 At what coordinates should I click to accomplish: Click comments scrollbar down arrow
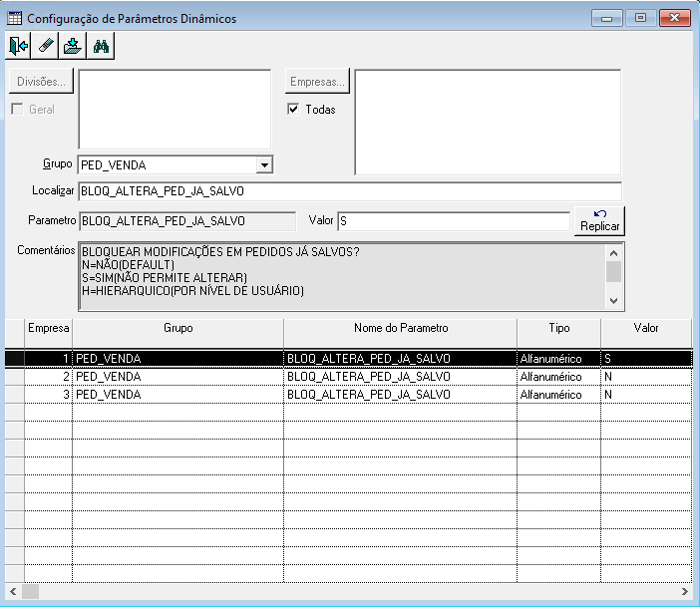point(614,300)
